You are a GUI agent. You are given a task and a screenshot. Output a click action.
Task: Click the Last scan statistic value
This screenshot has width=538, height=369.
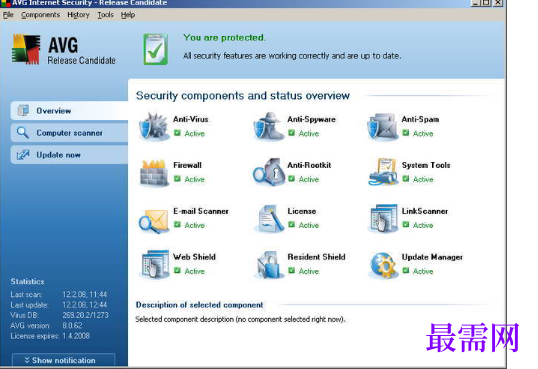[x=84, y=295]
